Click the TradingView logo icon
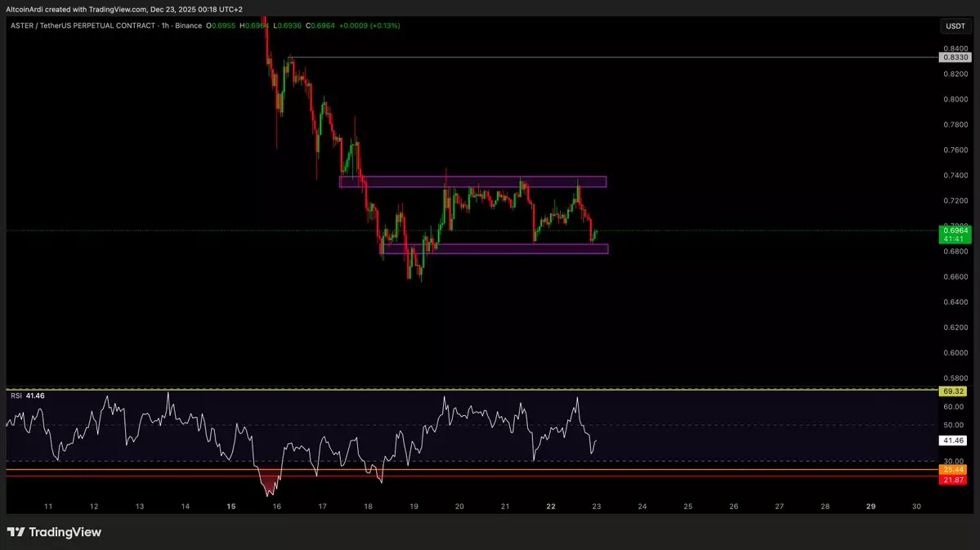 (x=16, y=532)
